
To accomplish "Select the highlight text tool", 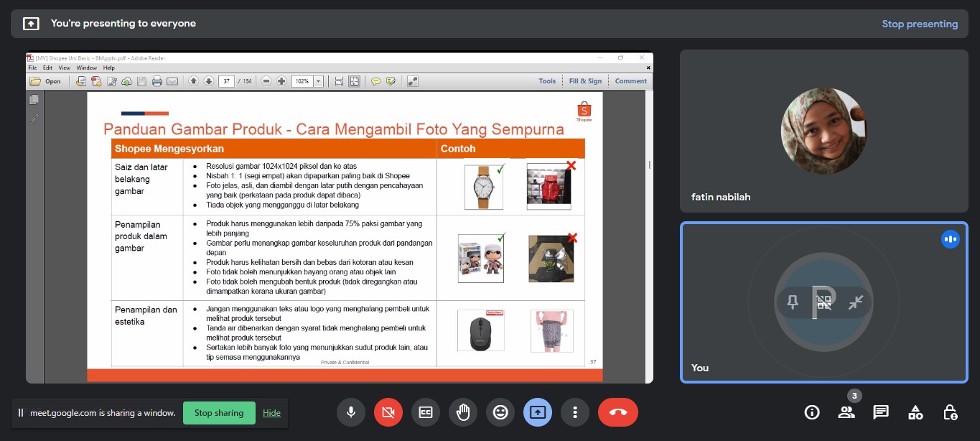I will [x=391, y=81].
